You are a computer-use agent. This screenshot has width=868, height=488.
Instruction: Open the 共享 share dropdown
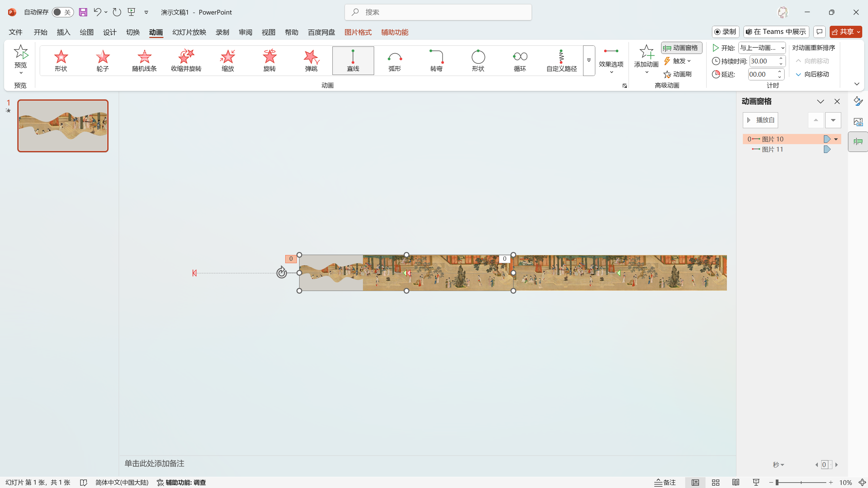pos(859,32)
